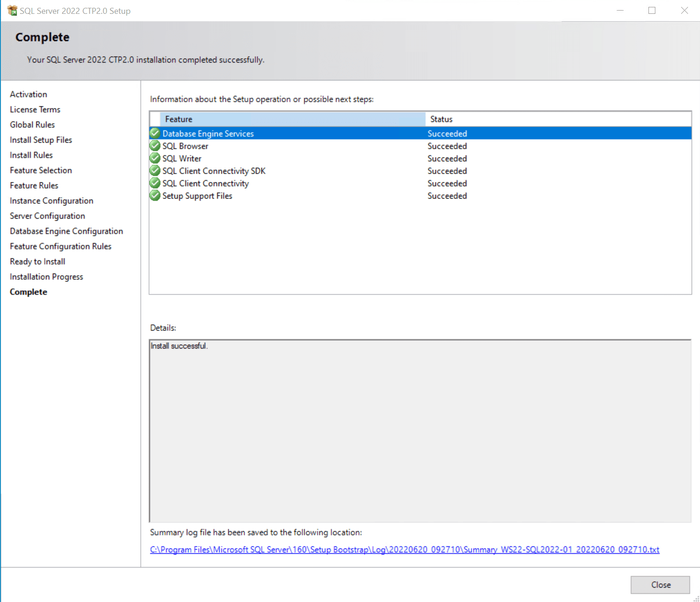The height and width of the screenshot is (602, 700).
Task: Click Succeeded status for SQL Client Connectivity SDK
Action: (447, 171)
